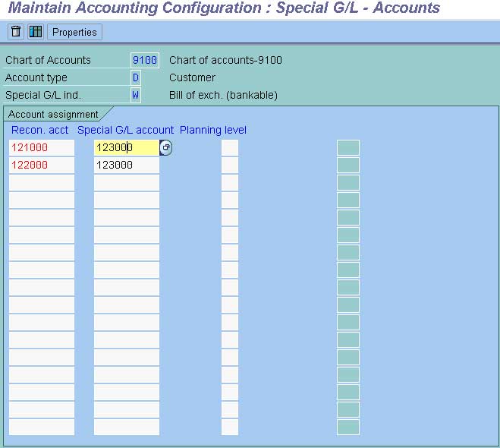Click first row Planning level field
Screen dimensions: 500x448
pyautogui.click(x=230, y=147)
